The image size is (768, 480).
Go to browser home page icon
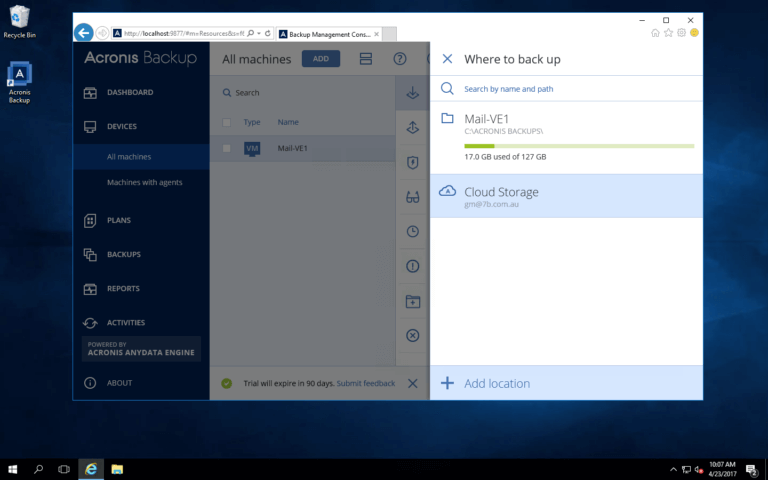655,33
